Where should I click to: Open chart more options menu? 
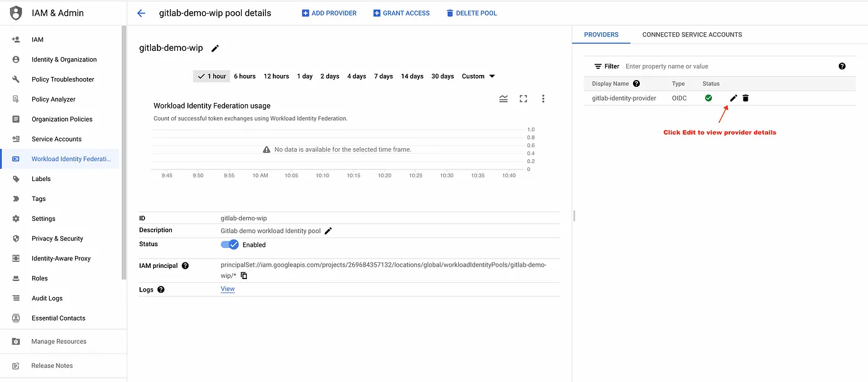[x=543, y=99]
